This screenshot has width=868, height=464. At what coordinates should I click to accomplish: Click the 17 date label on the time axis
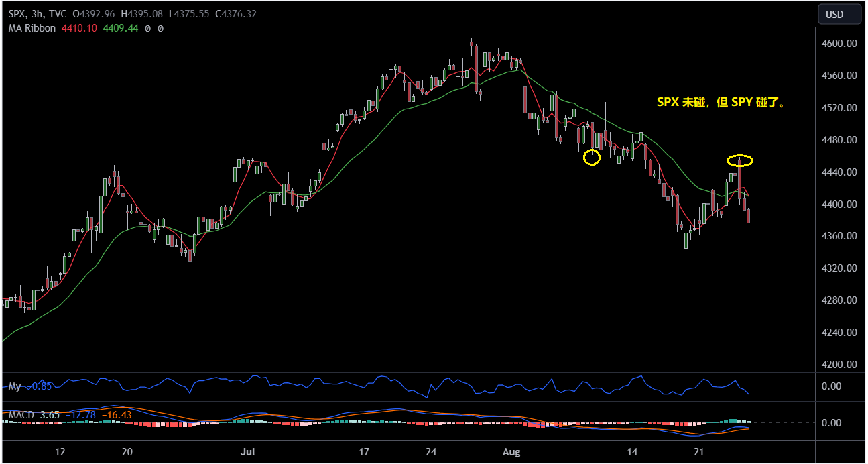364,452
